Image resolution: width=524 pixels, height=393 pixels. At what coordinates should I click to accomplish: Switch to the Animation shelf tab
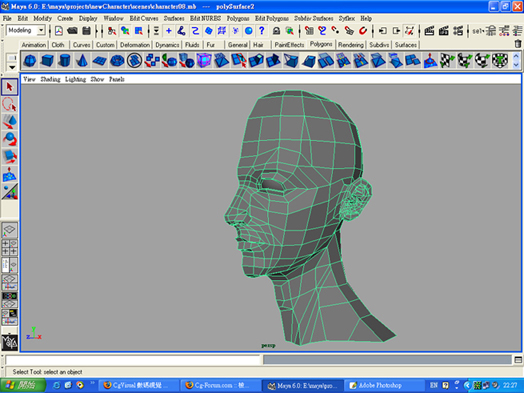tap(33, 44)
